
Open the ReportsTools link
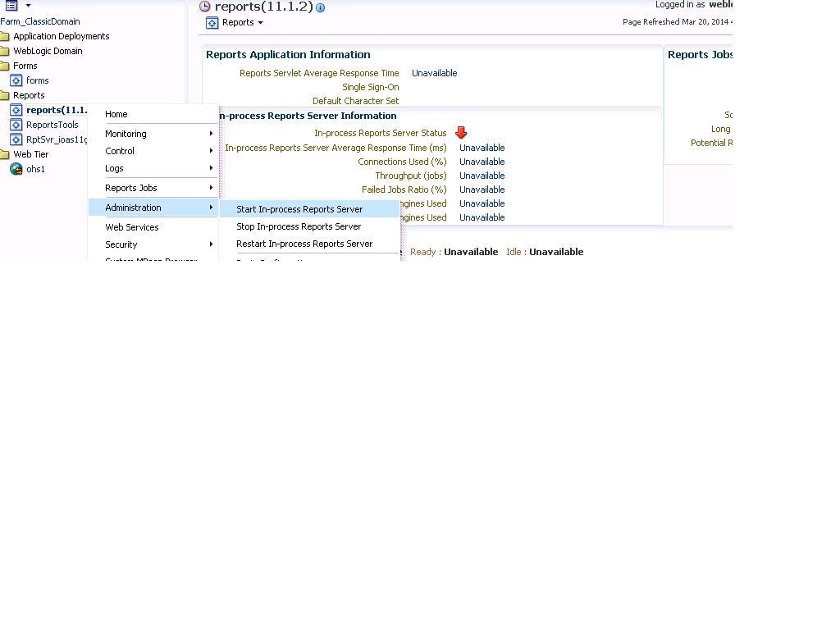point(52,125)
